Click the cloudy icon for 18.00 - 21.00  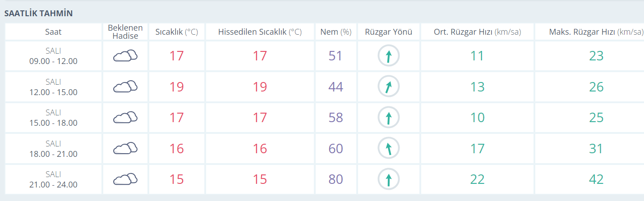pos(125,148)
